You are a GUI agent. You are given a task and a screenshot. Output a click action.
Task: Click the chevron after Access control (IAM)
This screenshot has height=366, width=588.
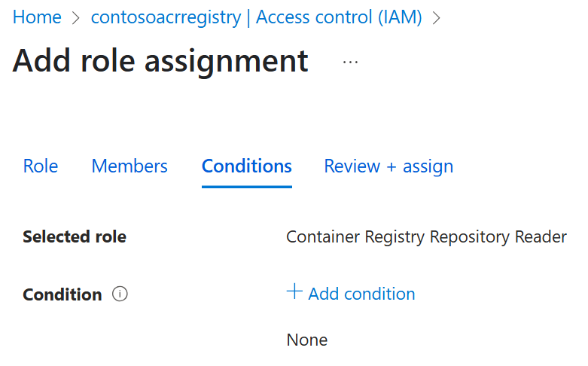[437, 18]
